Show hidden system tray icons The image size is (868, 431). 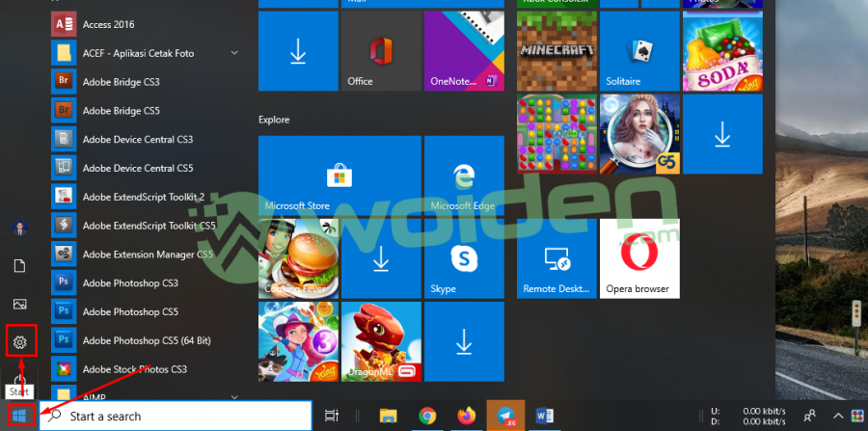click(x=839, y=417)
